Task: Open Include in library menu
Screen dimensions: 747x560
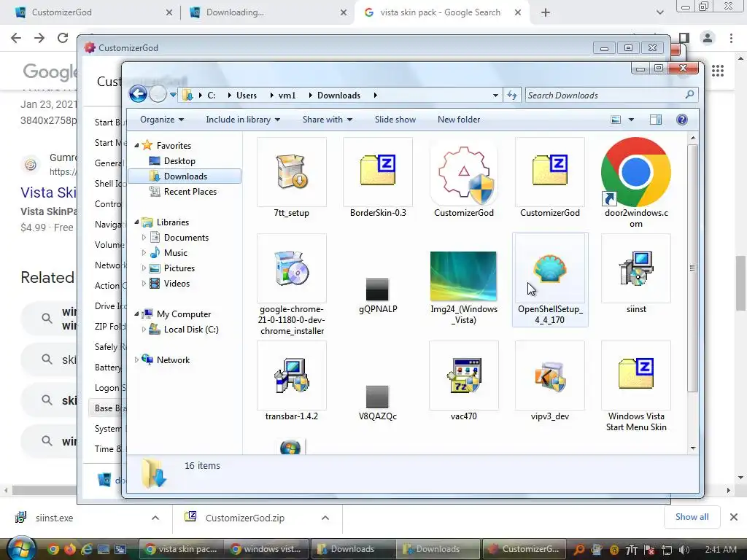Action: click(x=242, y=120)
